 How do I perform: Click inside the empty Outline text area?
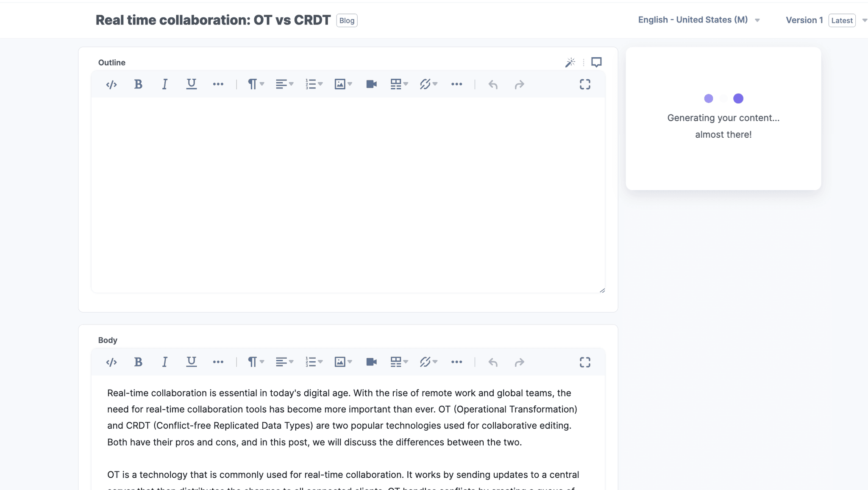tap(348, 195)
